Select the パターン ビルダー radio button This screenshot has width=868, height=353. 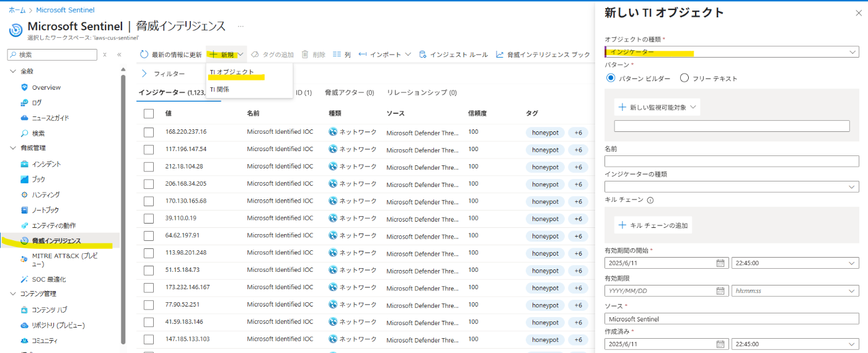pyautogui.click(x=611, y=78)
